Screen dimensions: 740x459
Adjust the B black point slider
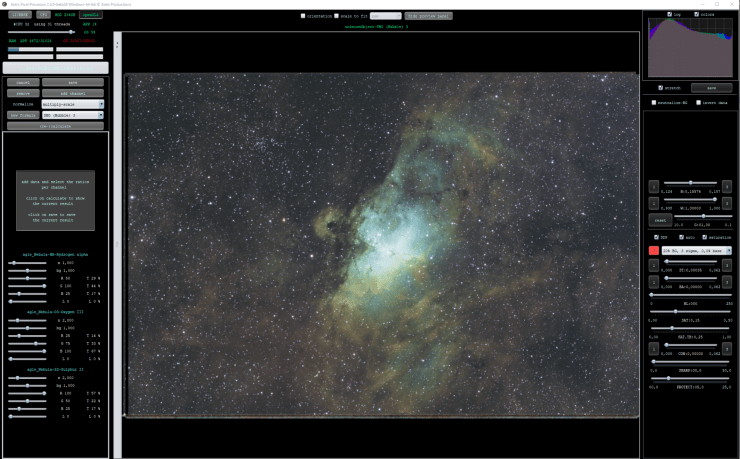tap(690, 183)
